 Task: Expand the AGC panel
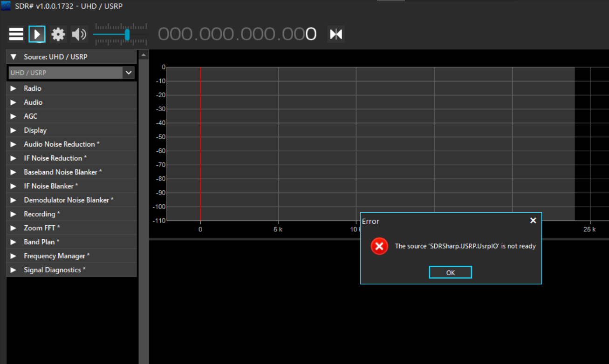(72, 116)
